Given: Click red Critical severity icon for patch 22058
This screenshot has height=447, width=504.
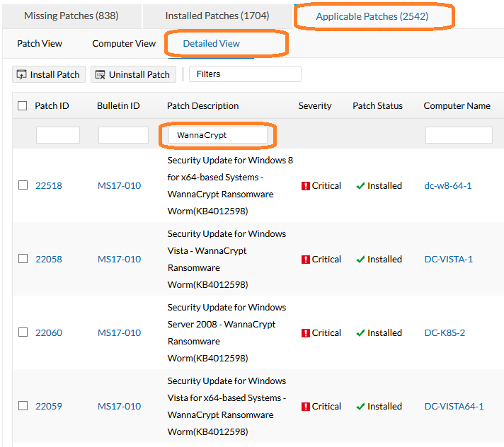Looking at the screenshot, I should pos(305,260).
